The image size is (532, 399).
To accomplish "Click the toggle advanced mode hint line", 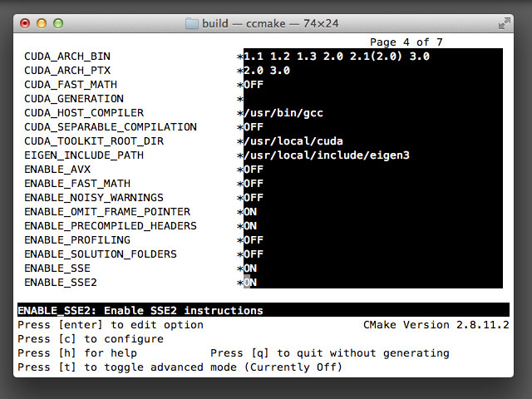I will coord(180,367).
